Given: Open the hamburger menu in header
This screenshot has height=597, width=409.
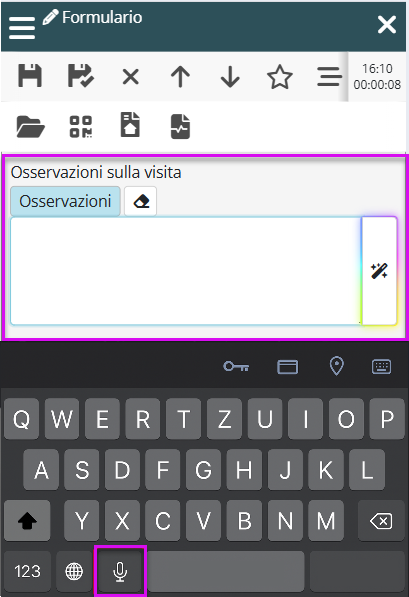Looking at the screenshot, I should (x=22, y=28).
